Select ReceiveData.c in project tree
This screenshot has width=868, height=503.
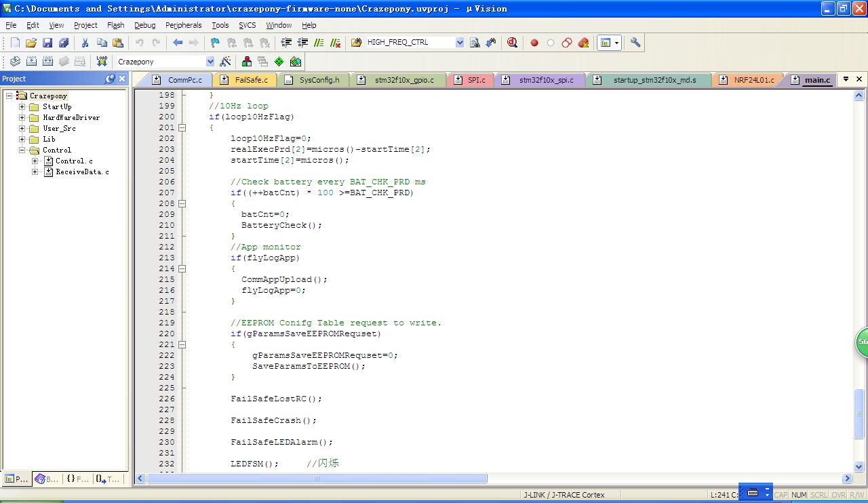coord(81,172)
